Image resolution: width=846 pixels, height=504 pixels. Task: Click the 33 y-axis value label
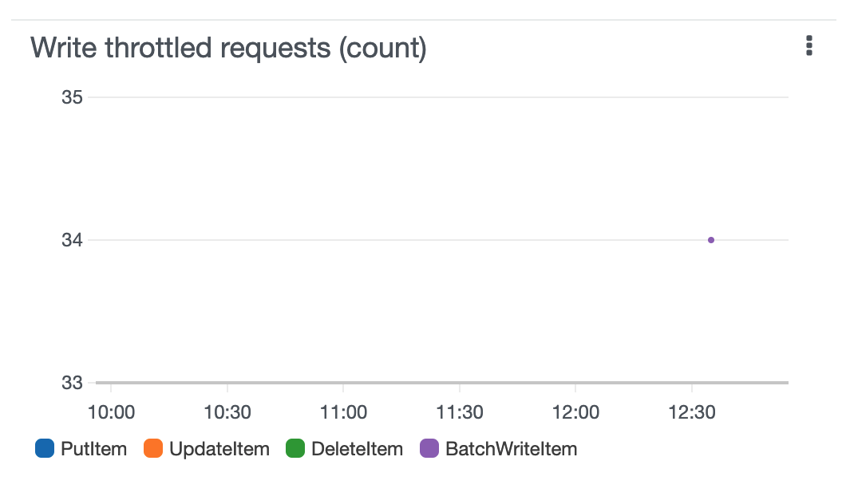point(73,383)
